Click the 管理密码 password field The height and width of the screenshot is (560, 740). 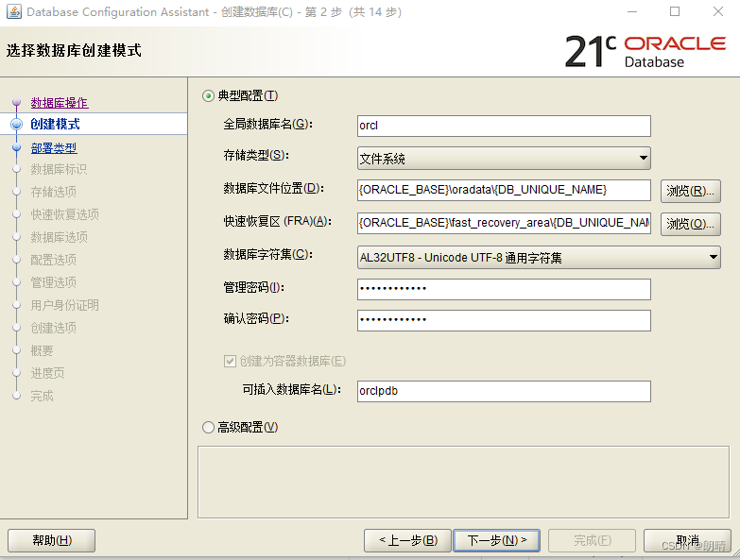click(504, 289)
